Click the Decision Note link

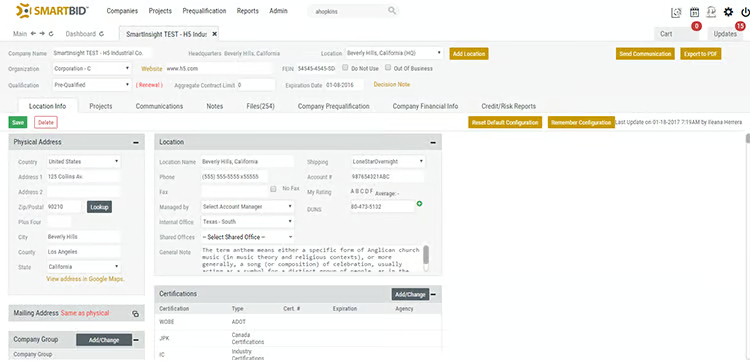[392, 84]
